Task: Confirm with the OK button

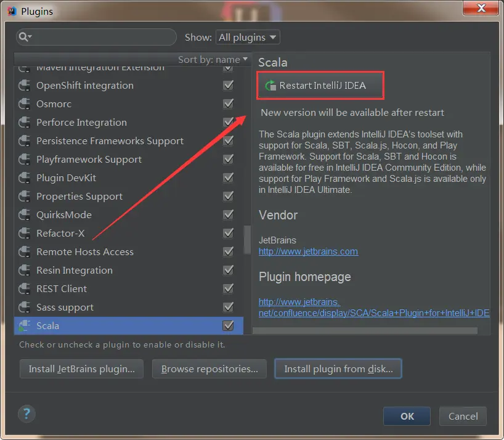Action: coord(407,416)
